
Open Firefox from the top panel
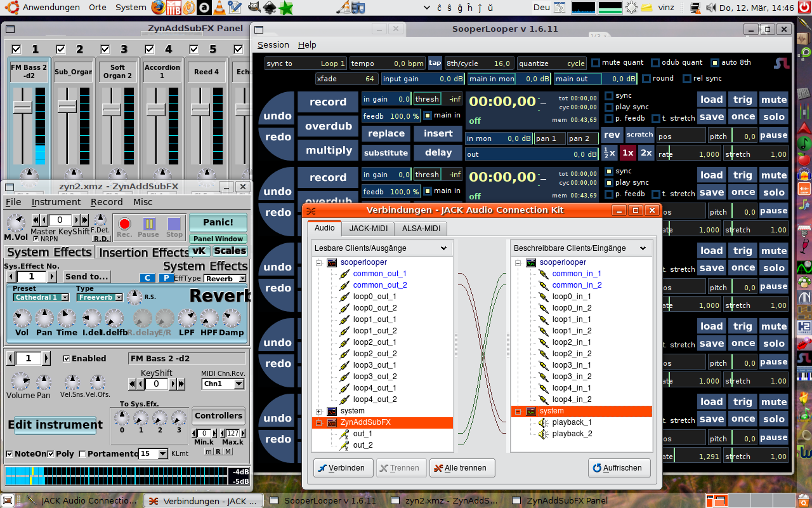pos(159,8)
